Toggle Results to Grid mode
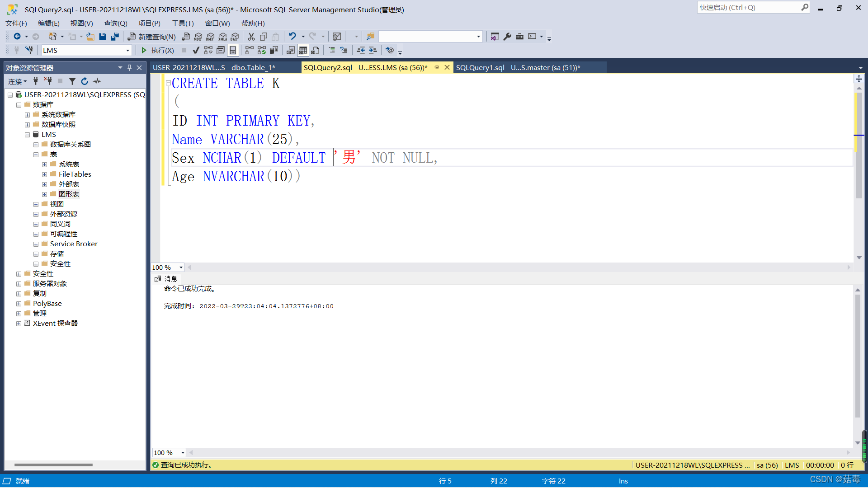Viewport: 868px width, 488px height. [303, 50]
